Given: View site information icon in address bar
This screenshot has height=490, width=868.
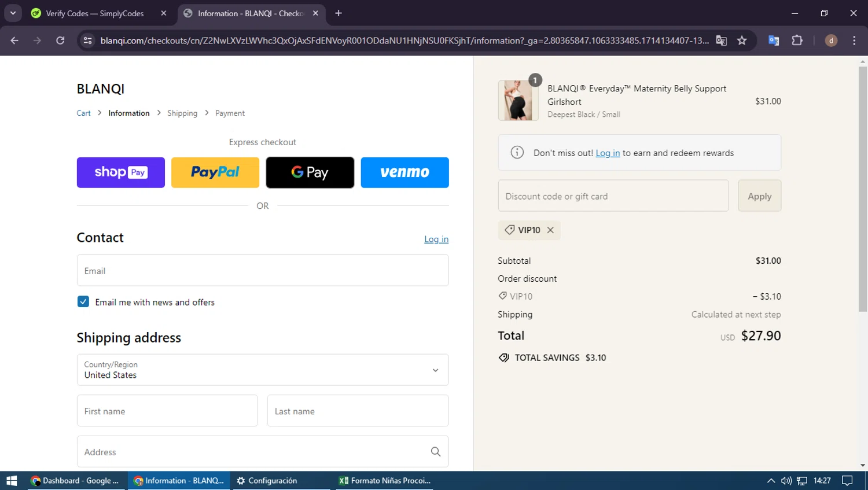Looking at the screenshot, I should 88,40.
